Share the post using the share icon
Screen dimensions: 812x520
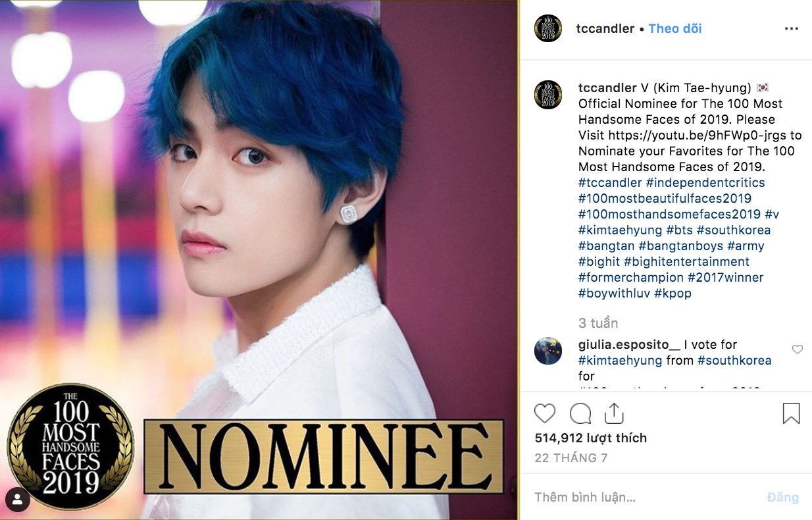tap(613, 413)
